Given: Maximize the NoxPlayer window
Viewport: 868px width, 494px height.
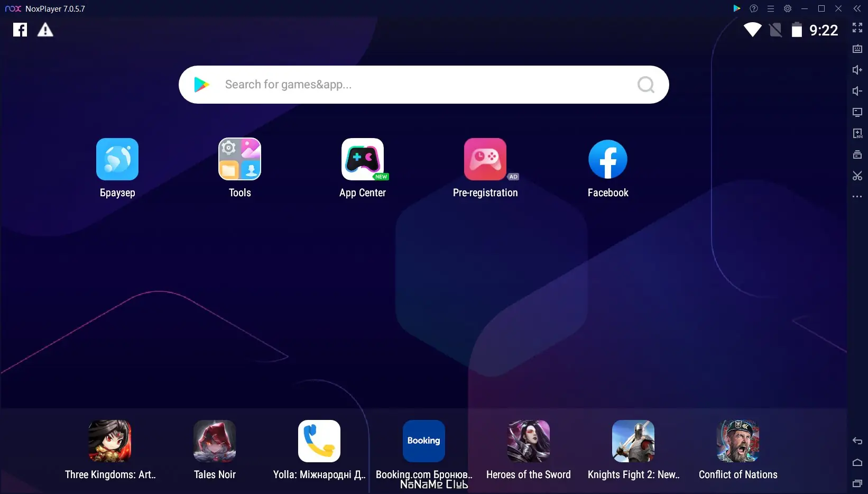Looking at the screenshot, I should (821, 8).
